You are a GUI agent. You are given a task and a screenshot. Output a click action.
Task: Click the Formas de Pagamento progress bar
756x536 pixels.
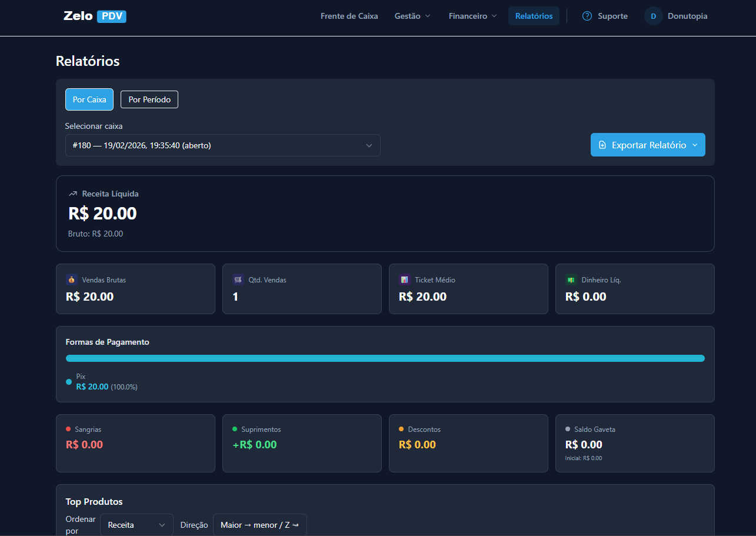coord(385,358)
